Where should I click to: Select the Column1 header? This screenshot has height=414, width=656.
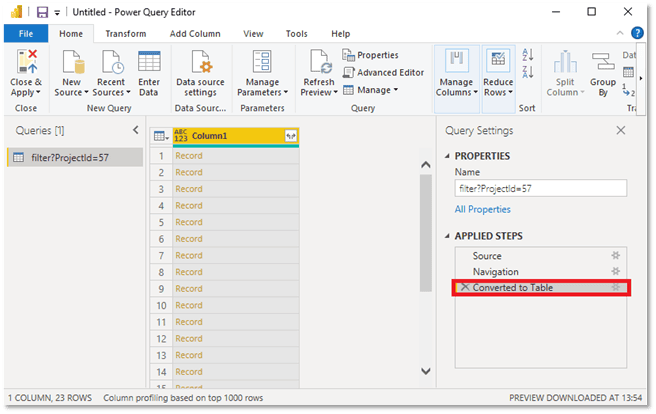tap(236, 135)
